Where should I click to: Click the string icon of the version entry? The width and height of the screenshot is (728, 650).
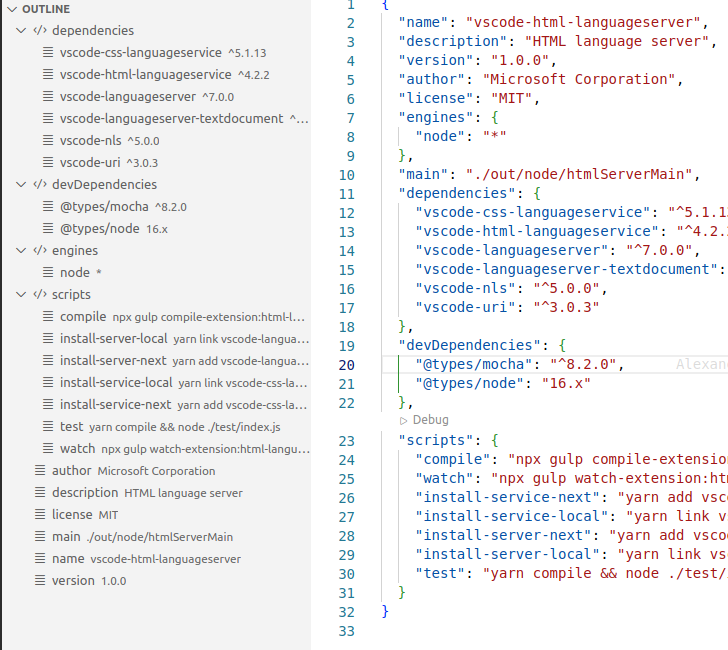(40, 581)
